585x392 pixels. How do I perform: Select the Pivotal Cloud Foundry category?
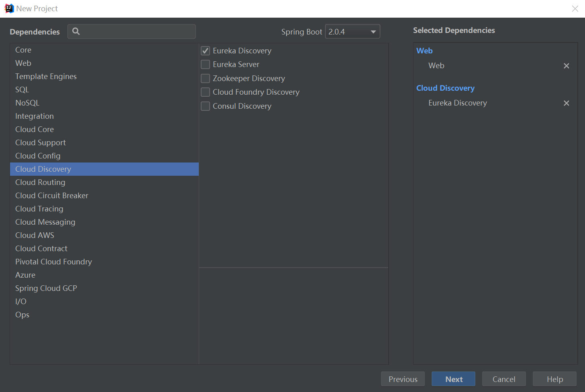104,262
